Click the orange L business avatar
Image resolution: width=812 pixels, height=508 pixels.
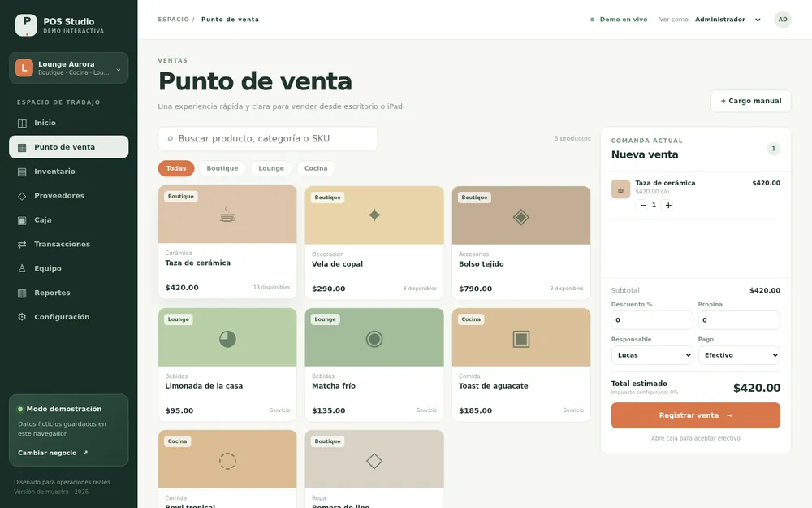pos(24,68)
